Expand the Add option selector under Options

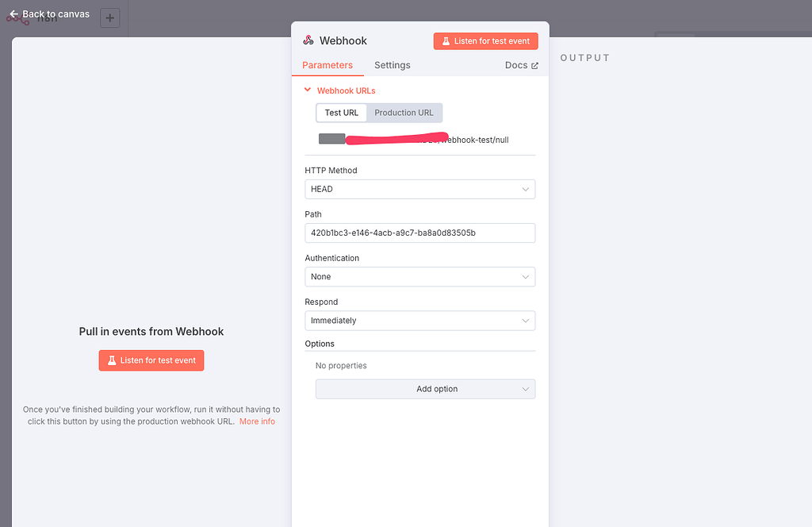[425, 389]
